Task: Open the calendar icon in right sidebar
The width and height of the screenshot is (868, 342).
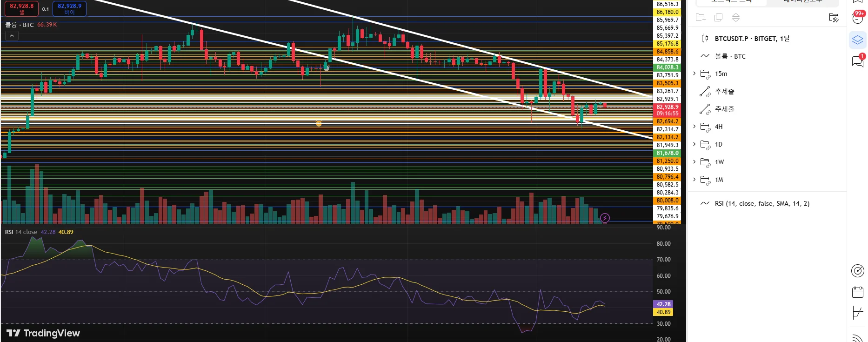Action: click(858, 292)
